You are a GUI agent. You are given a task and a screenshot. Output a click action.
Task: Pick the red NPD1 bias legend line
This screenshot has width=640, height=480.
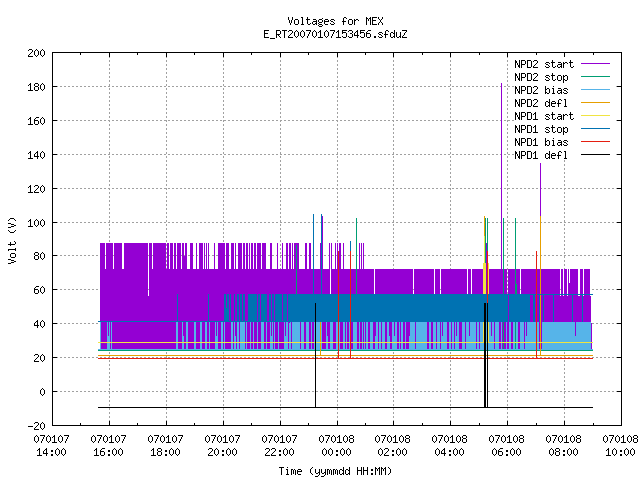click(595, 142)
